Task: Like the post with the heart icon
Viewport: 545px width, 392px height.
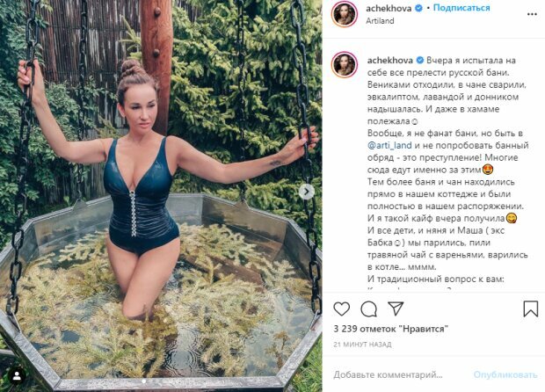Action: [x=342, y=309]
